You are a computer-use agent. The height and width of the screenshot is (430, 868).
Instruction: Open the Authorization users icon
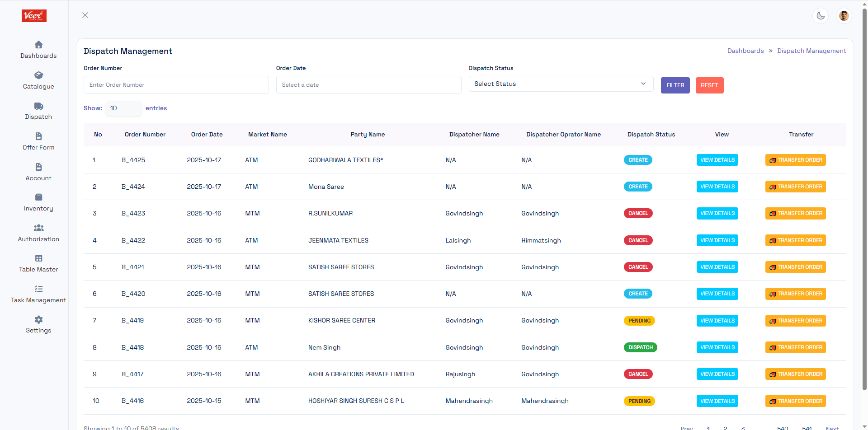click(38, 228)
